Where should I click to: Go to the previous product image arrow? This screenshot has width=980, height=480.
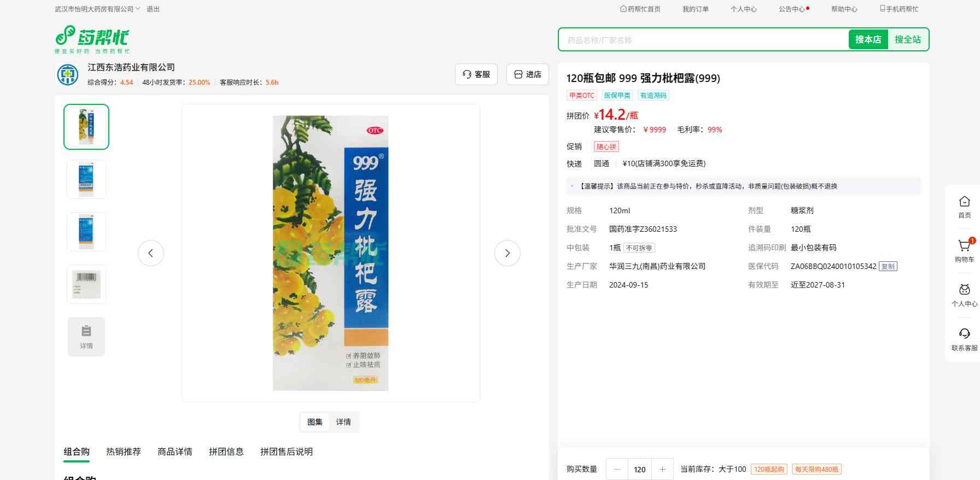(151, 253)
